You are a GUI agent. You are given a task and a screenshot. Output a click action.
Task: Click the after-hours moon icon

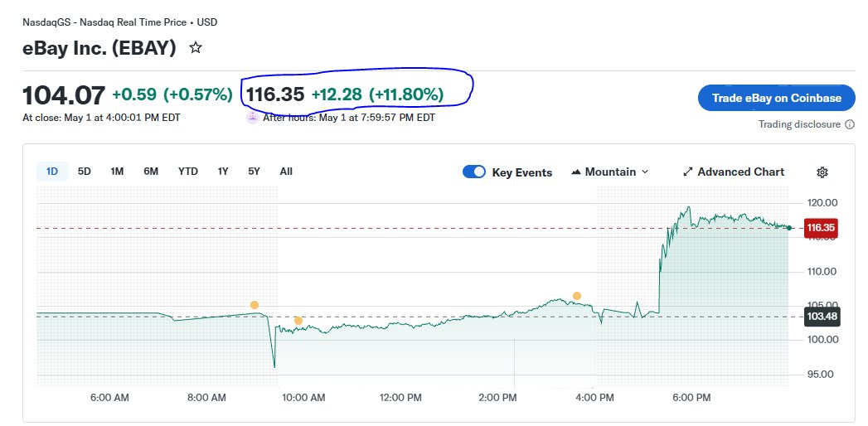pos(252,118)
